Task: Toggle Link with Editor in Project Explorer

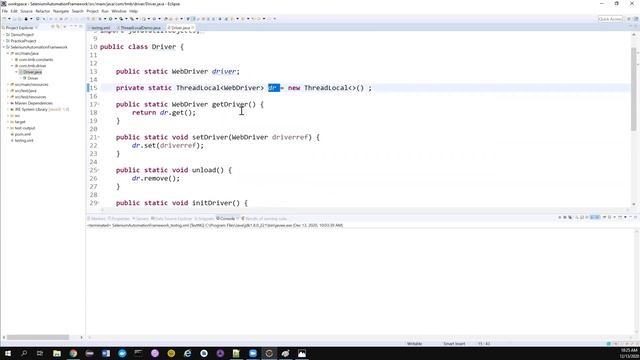Action: [58, 27]
